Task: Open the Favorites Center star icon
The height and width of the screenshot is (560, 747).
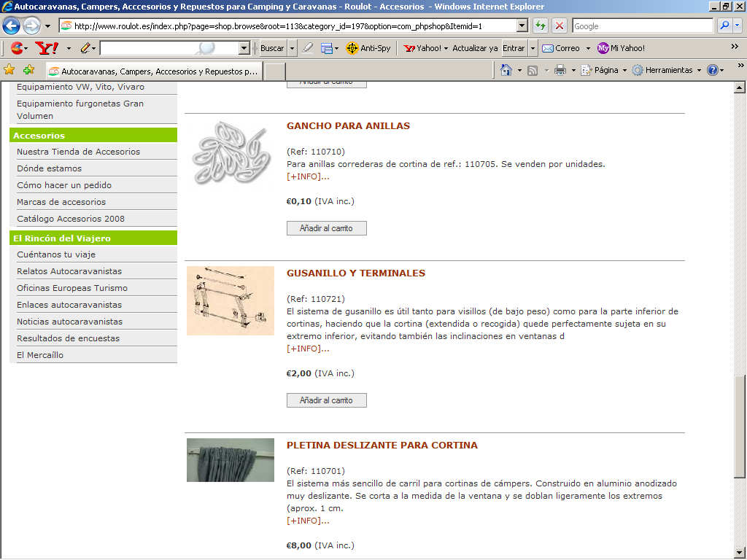Action: (x=9, y=70)
